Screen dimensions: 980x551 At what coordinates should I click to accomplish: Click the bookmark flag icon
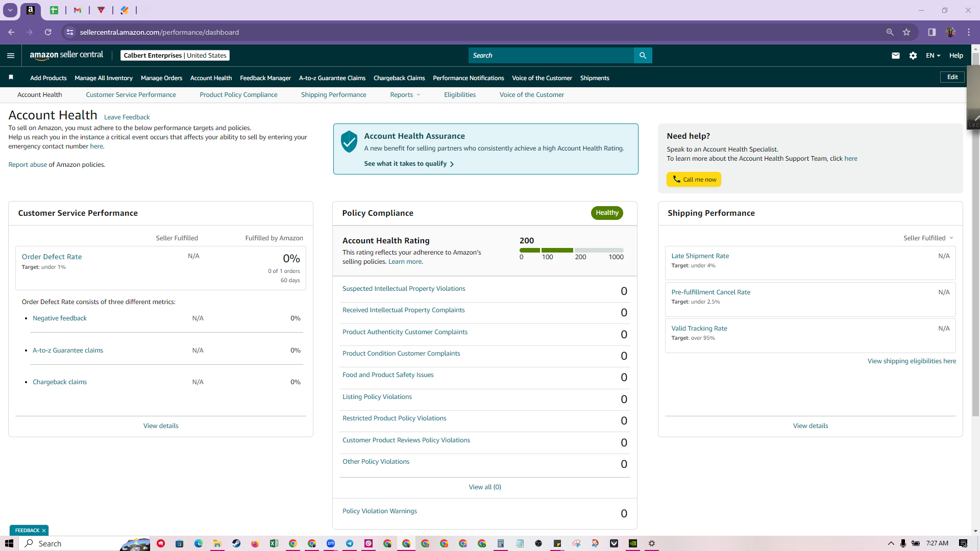(x=11, y=78)
